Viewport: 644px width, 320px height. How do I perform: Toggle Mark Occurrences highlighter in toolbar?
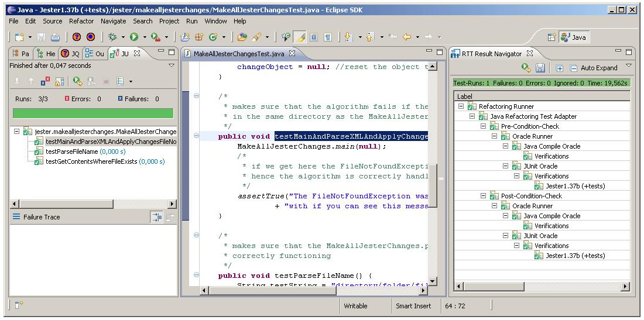pyautogui.click(x=300, y=36)
